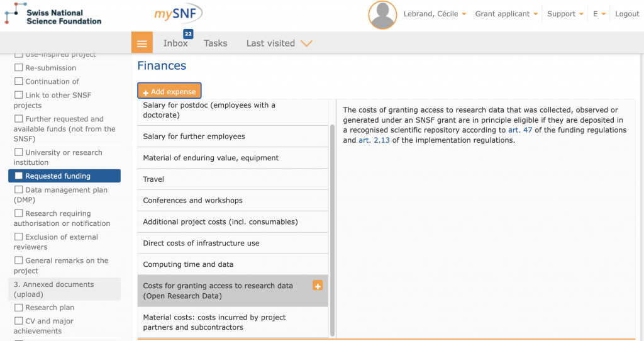The image size is (644, 341).
Task: Check the Research plan checkbox
Action: click(x=19, y=308)
